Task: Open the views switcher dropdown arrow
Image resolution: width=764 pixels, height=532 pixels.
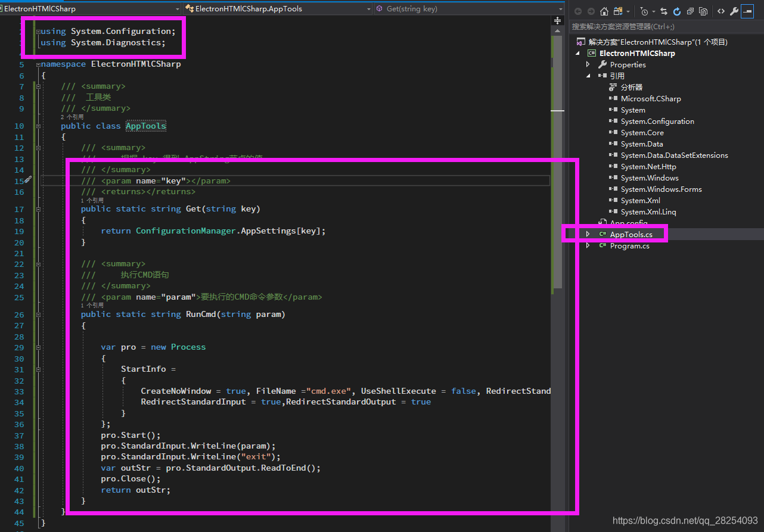Action: 628,12
